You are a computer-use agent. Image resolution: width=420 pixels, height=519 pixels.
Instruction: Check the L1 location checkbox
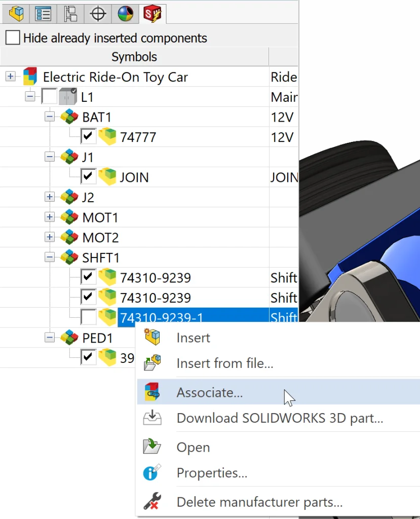[49, 96]
